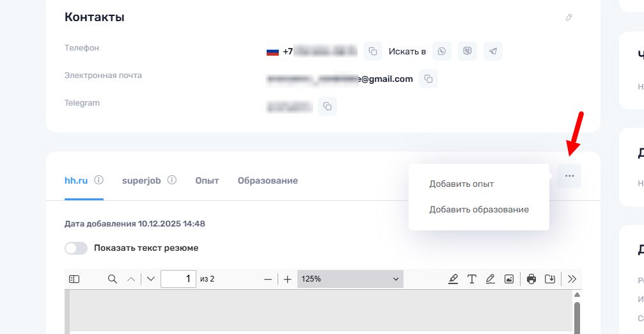Open the 125% zoom level dropdown
Viewport: 644px width, 334px height.
point(350,279)
